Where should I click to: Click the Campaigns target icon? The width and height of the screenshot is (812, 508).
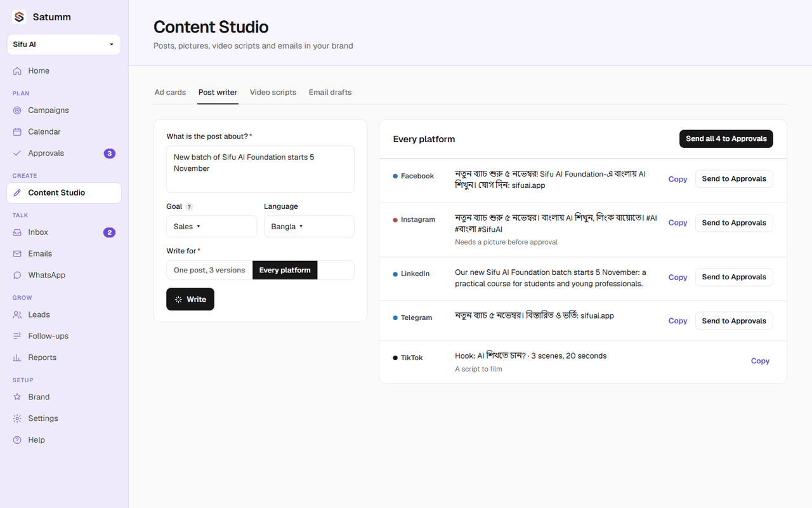pos(17,110)
